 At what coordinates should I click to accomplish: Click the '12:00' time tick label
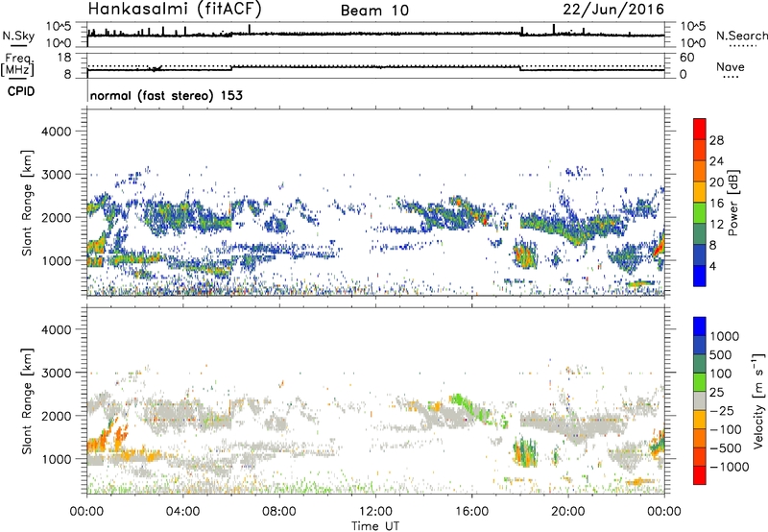click(x=375, y=512)
